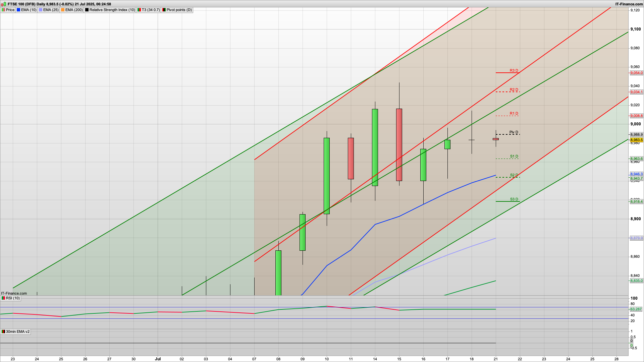Click the red candle on 11 July
The height and width of the screenshot is (362, 644).
point(351,159)
